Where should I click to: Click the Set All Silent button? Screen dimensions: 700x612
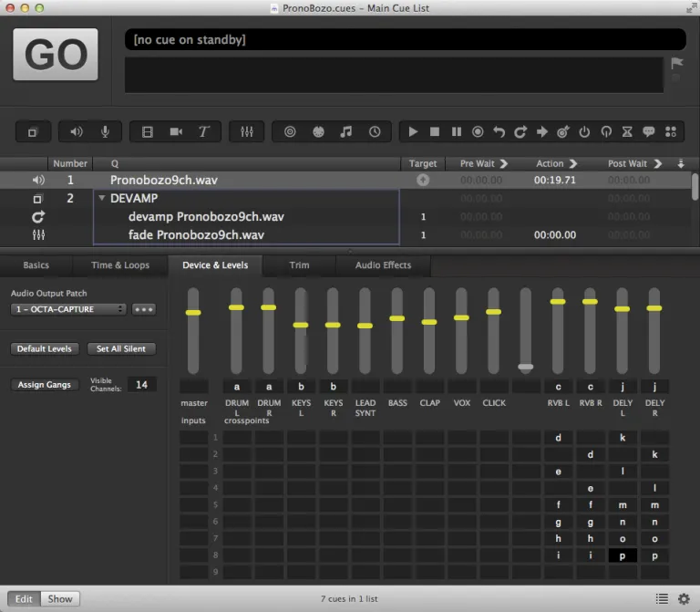coord(121,348)
